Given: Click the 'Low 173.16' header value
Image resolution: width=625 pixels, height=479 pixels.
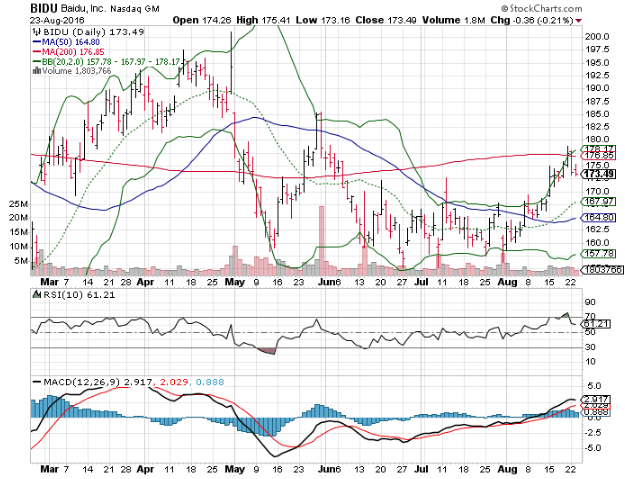Looking at the screenshot, I should [322, 20].
